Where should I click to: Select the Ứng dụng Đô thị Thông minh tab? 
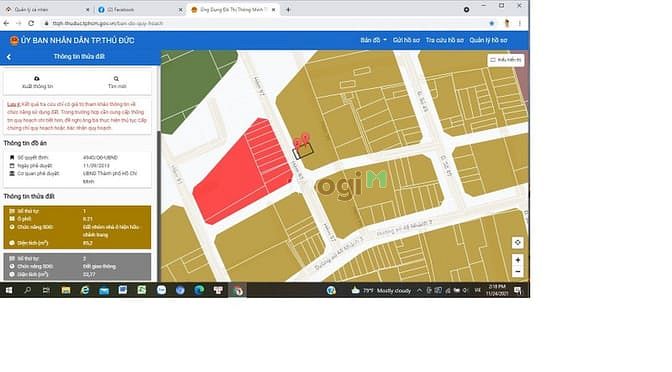pos(233,9)
